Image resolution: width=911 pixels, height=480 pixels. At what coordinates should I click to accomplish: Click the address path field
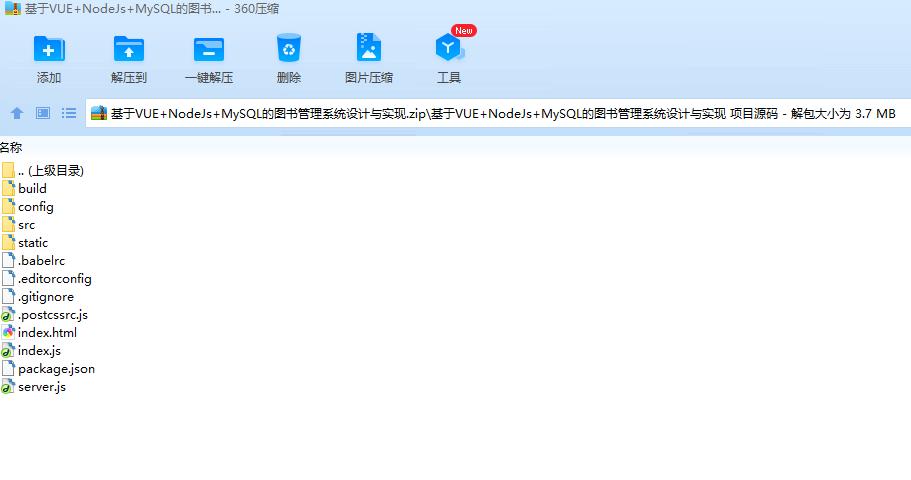point(498,113)
